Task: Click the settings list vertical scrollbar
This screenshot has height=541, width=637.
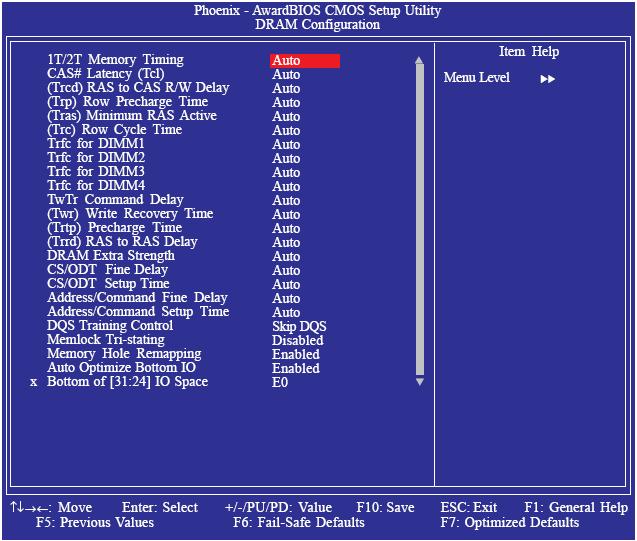Action: [420, 221]
